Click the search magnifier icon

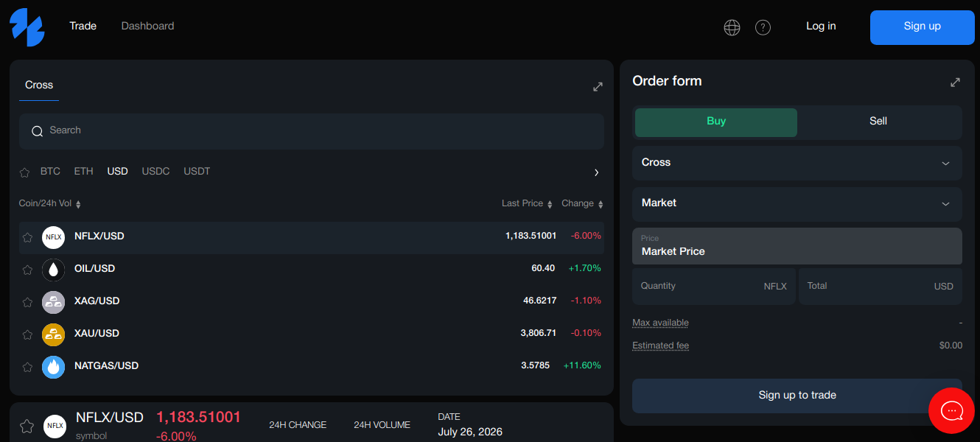pos(37,131)
